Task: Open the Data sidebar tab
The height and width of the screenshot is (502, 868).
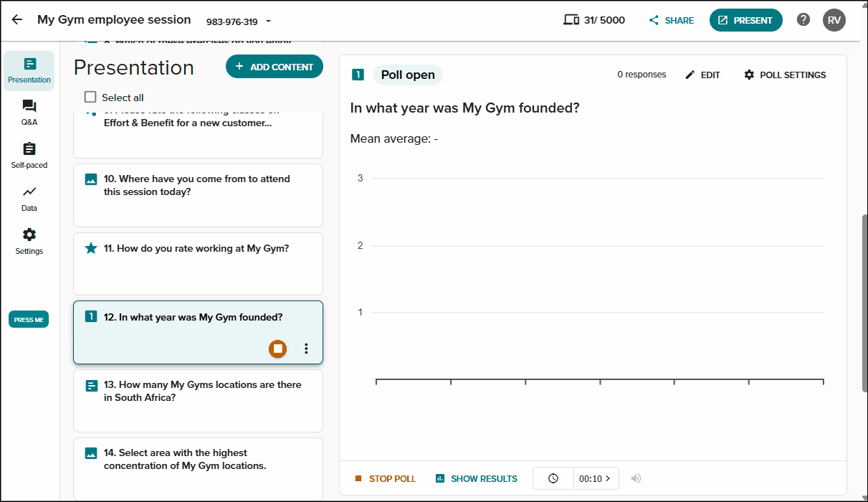Action: point(29,199)
